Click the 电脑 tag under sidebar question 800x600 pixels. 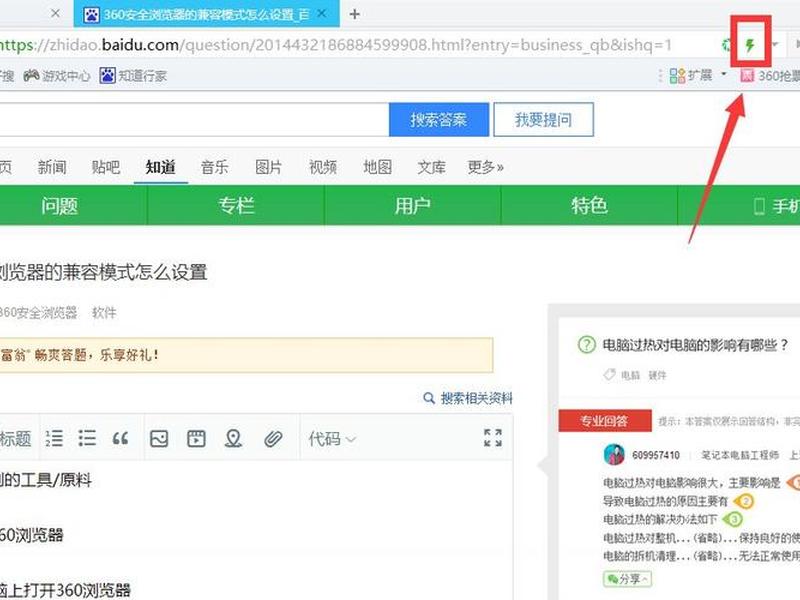click(x=631, y=376)
